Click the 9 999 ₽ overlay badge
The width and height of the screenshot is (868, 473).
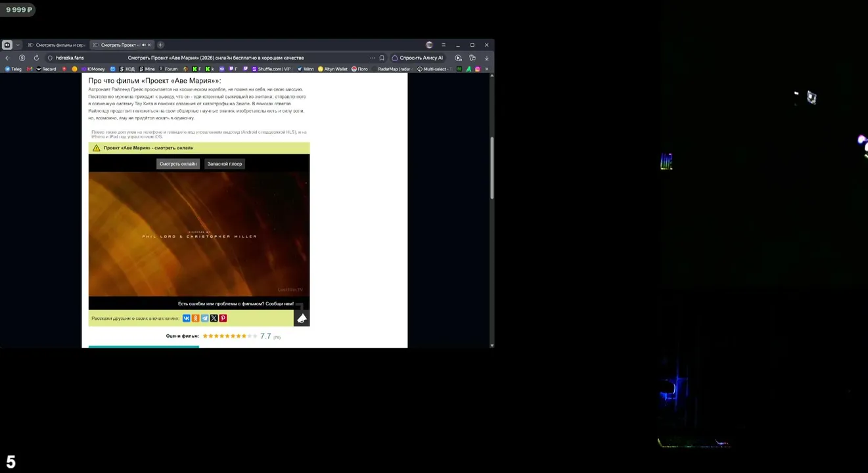[x=19, y=10]
